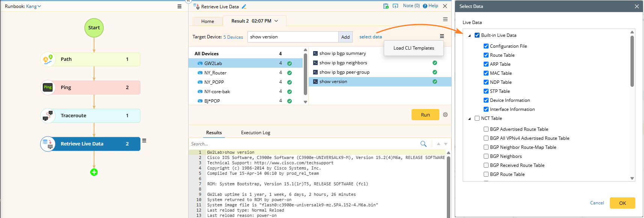Image resolution: width=644 pixels, height=218 pixels.
Task: Click the Ping node icon
Action: [x=48, y=88]
